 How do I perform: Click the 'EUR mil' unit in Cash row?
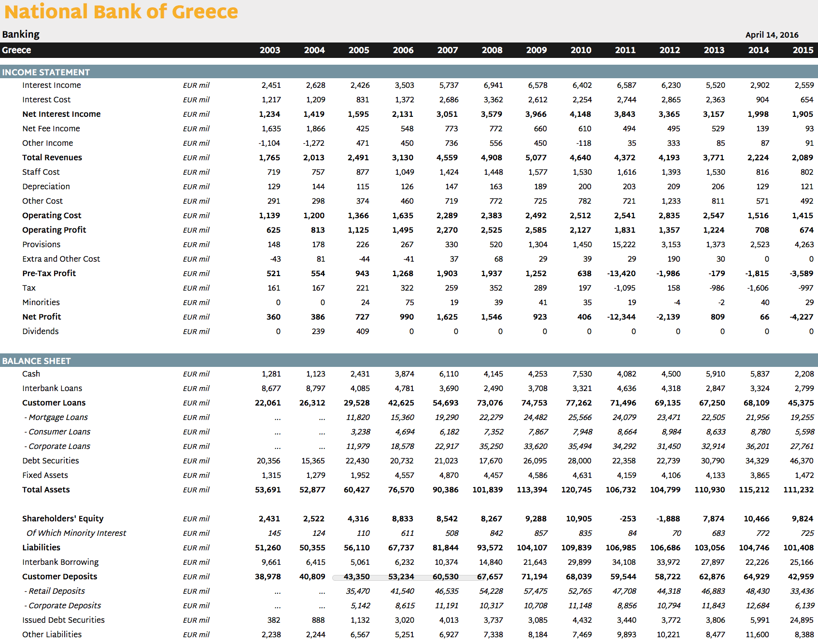click(x=196, y=374)
